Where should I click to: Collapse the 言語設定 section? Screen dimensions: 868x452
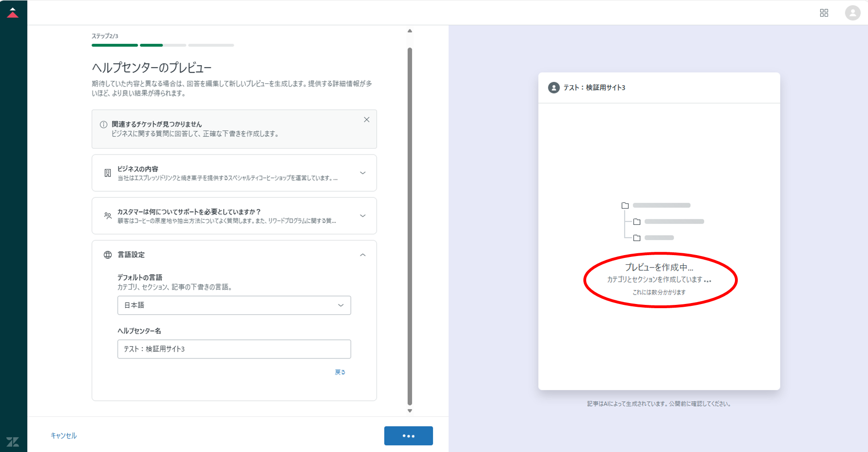click(363, 255)
